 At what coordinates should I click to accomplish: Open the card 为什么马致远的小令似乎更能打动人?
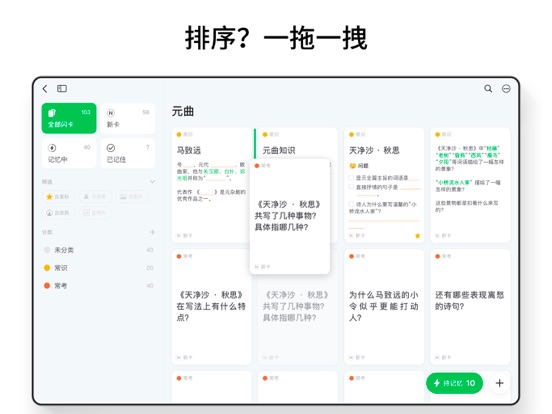click(384, 307)
